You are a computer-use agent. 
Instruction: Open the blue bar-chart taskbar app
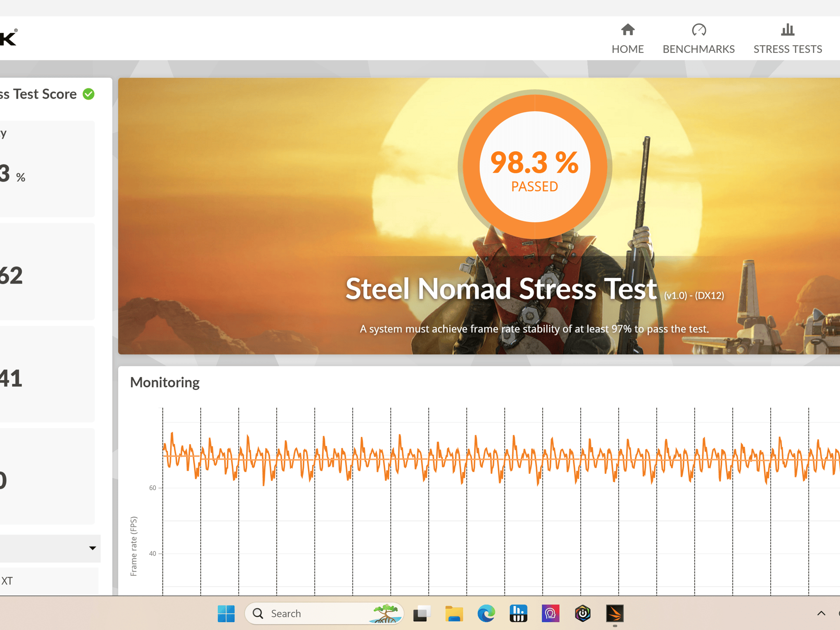tap(518, 614)
